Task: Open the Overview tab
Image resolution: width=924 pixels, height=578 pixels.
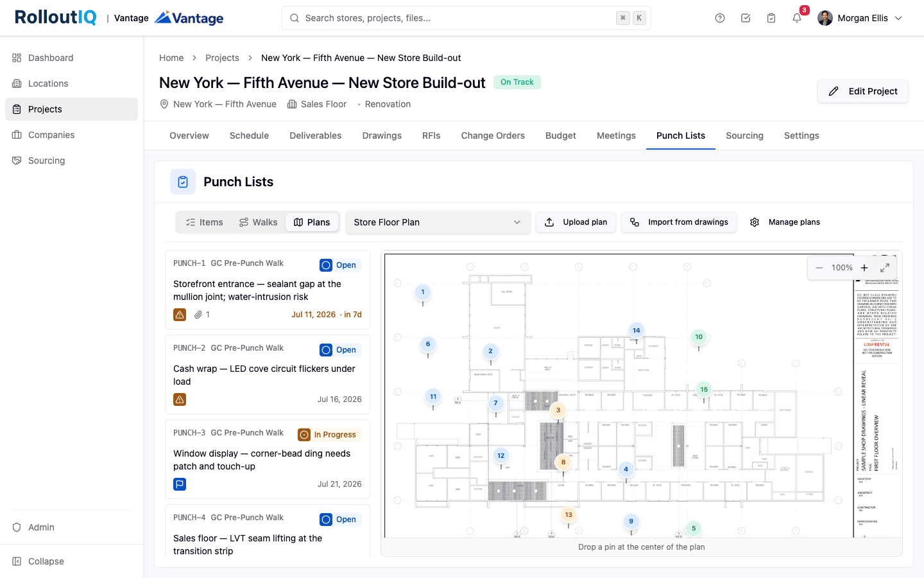Action: [x=189, y=136]
